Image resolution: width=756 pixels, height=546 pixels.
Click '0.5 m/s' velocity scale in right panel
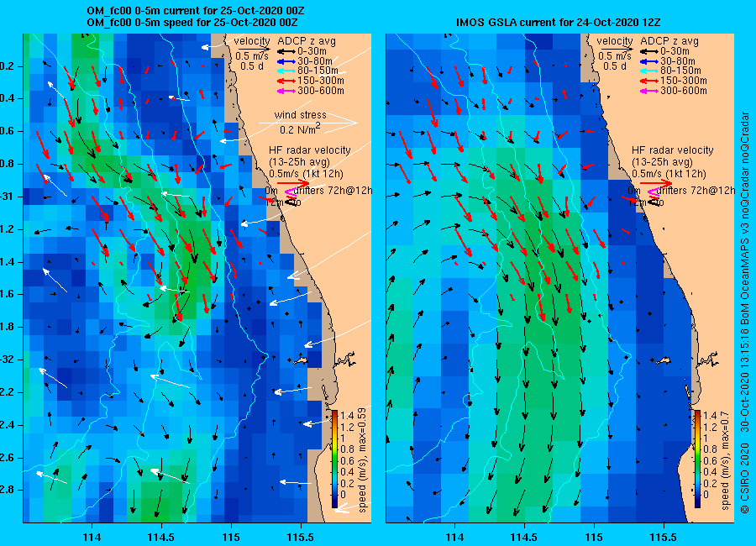(x=615, y=56)
